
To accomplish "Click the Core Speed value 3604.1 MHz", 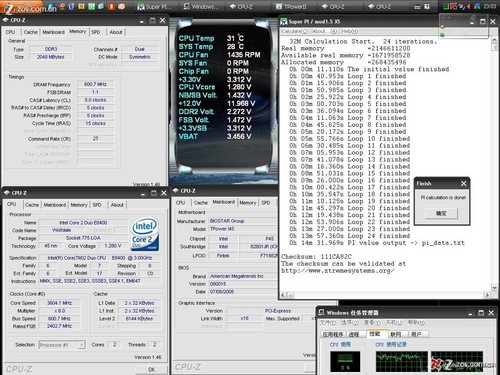I will coord(59,303).
